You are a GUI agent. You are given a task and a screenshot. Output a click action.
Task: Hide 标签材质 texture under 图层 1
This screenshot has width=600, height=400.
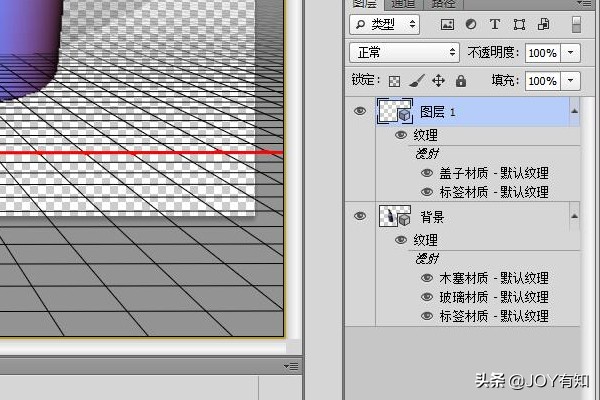(x=427, y=192)
